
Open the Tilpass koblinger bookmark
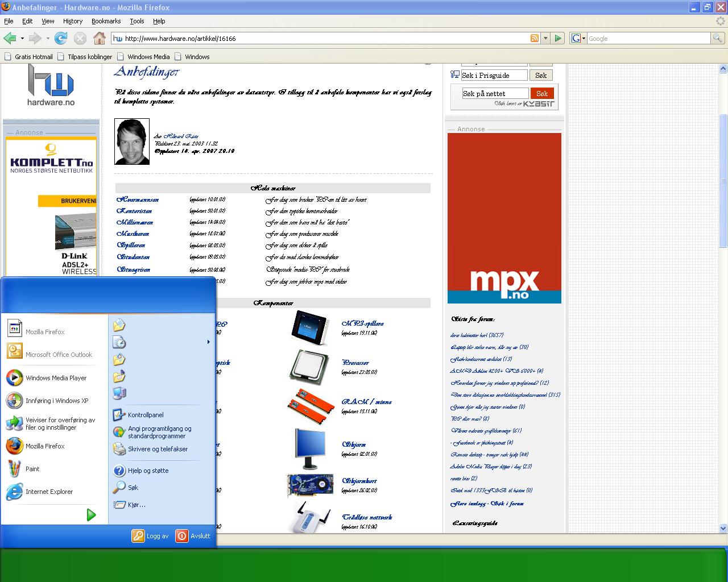85,57
